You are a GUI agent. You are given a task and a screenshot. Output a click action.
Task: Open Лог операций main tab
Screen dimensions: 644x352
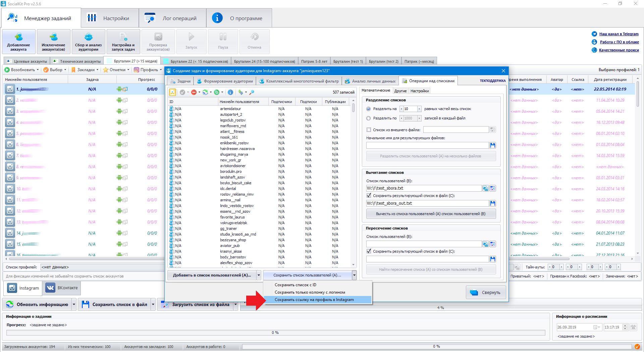(173, 18)
